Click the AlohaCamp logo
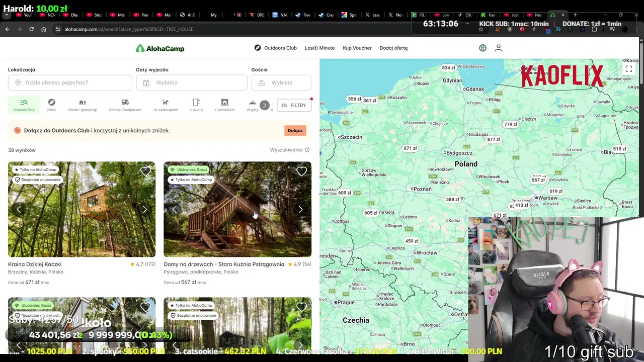Viewport: 644px width, 362px height. click(x=160, y=48)
